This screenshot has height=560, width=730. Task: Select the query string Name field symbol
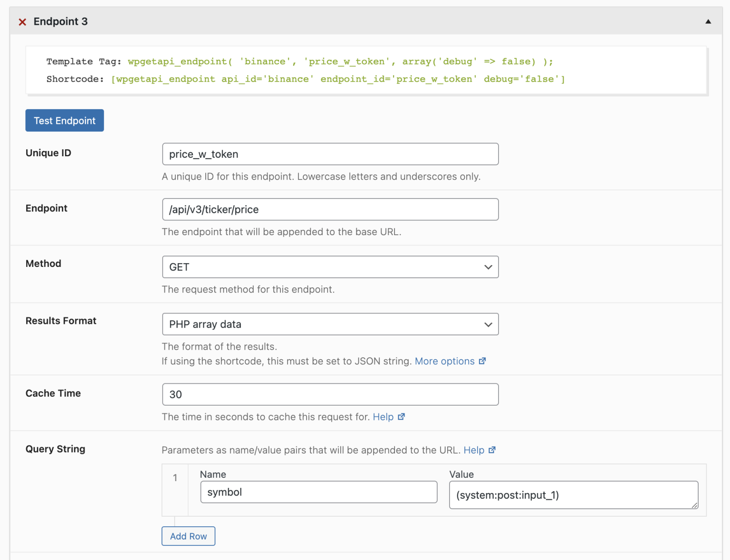point(318,492)
